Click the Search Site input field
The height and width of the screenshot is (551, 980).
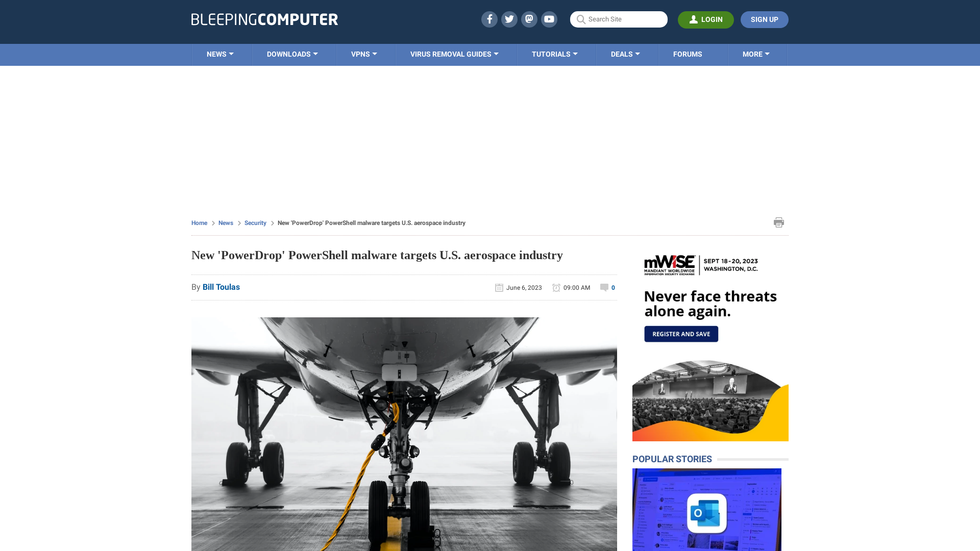[618, 19]
